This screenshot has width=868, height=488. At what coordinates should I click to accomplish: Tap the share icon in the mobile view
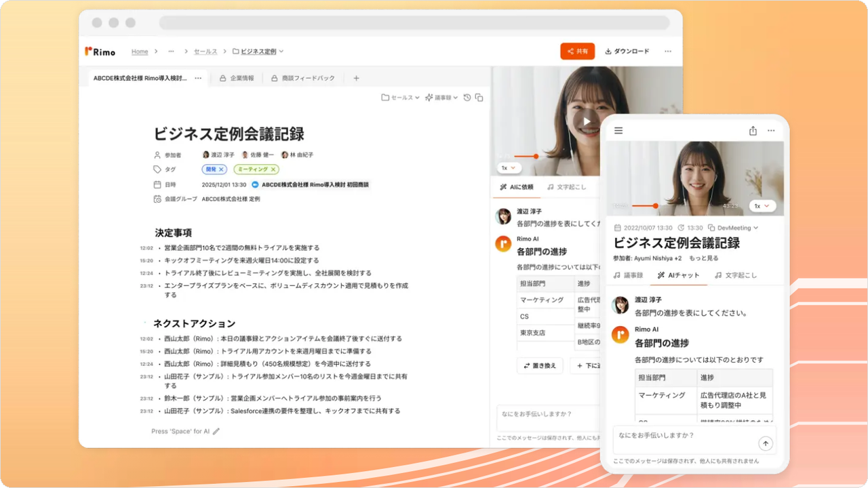coord(753,131)
